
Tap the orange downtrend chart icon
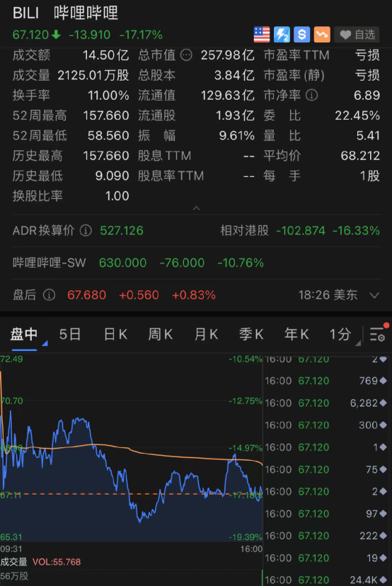pos(322,35)
